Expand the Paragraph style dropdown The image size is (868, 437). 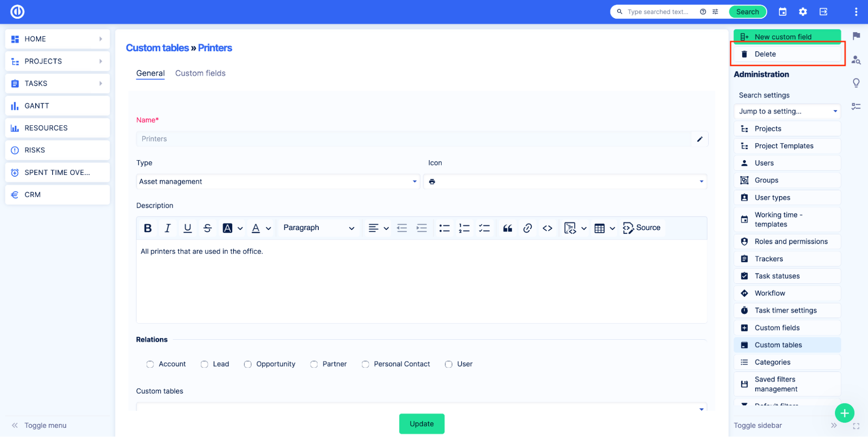pyautogui.click(x=318, y=228)
